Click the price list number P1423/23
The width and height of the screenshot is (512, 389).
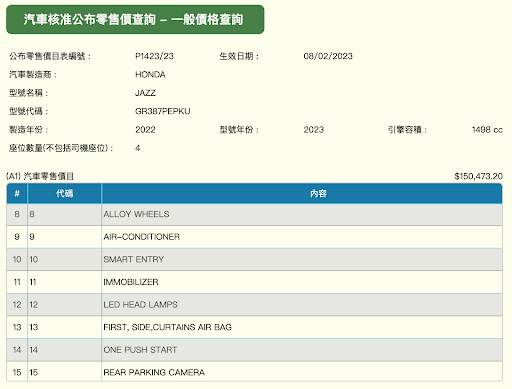point(154,56)
